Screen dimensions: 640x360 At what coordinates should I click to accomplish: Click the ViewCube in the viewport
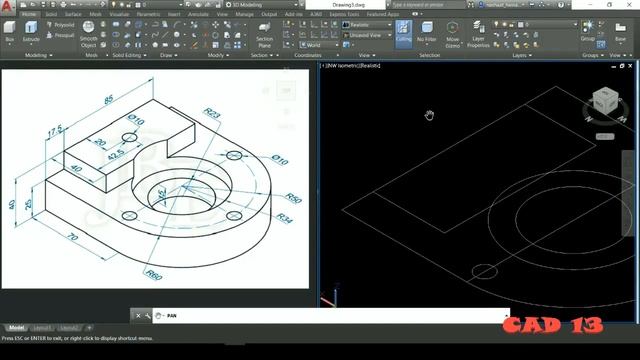[x=606, y=100]
